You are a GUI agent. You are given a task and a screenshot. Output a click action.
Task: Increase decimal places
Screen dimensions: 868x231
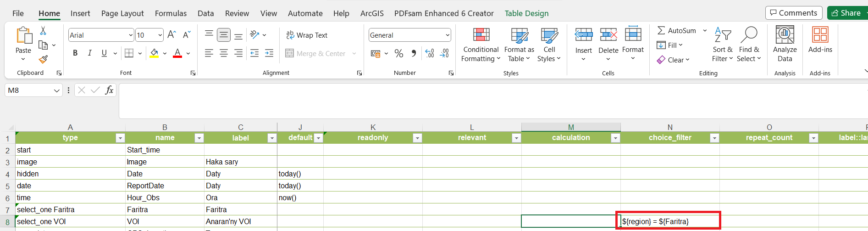430,54
